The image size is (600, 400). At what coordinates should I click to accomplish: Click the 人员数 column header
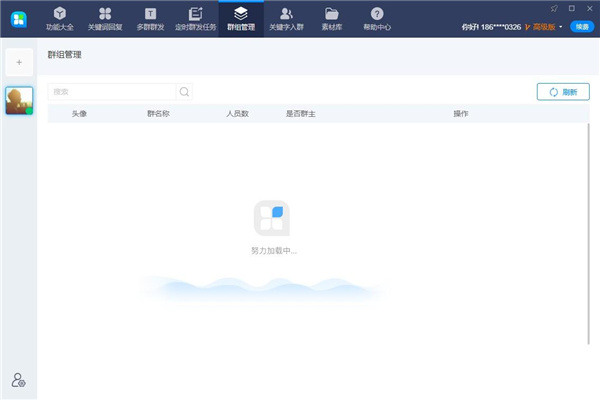(x=237, y=114)
